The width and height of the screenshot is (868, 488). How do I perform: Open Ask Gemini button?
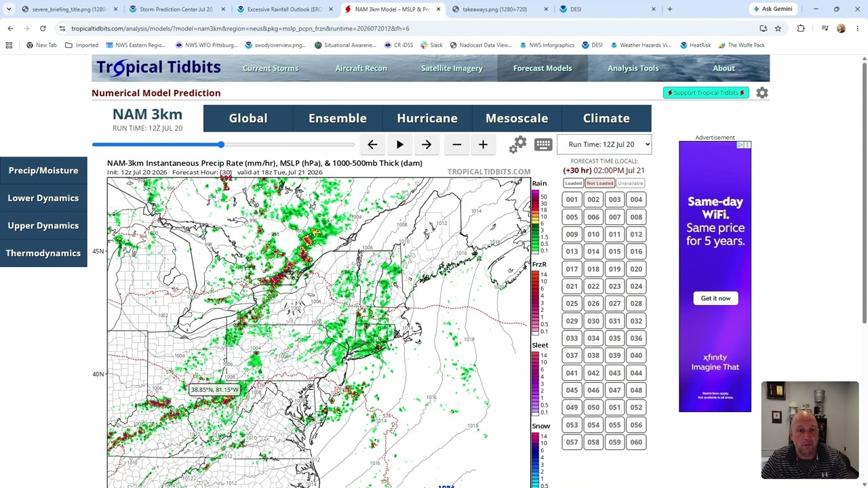coord(772,9)
